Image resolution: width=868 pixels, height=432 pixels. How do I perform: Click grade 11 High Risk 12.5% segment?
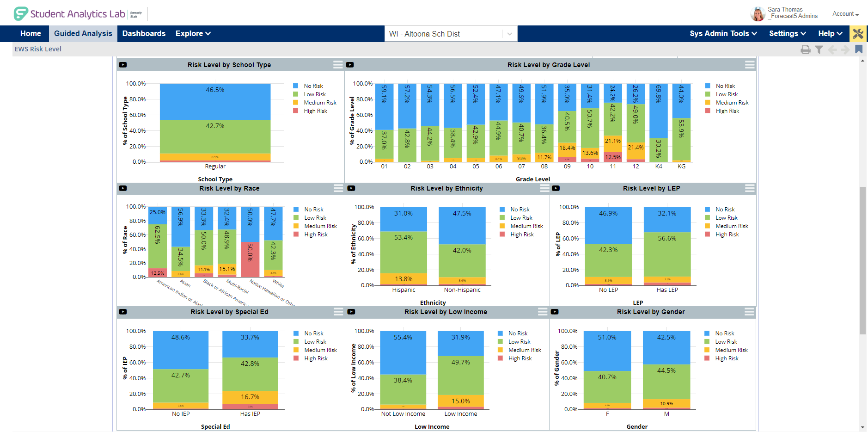[x=613, y=157]
